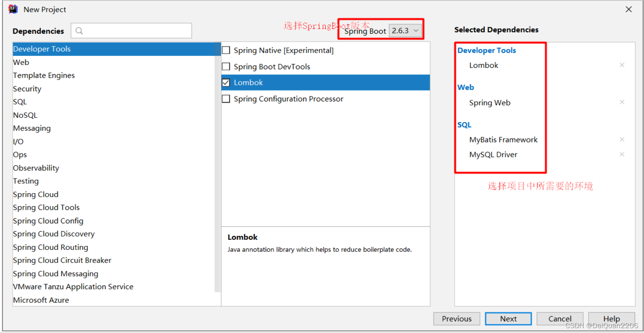Check Spring Native [Experimental]
This screenshot has height=333, width=644.
[226, 50]
